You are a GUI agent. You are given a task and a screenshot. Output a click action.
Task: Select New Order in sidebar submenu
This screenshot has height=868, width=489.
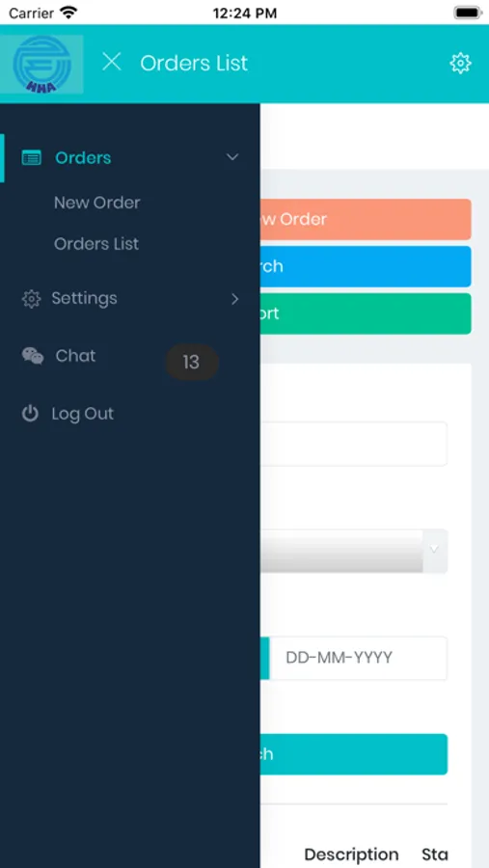coord(96,203)
